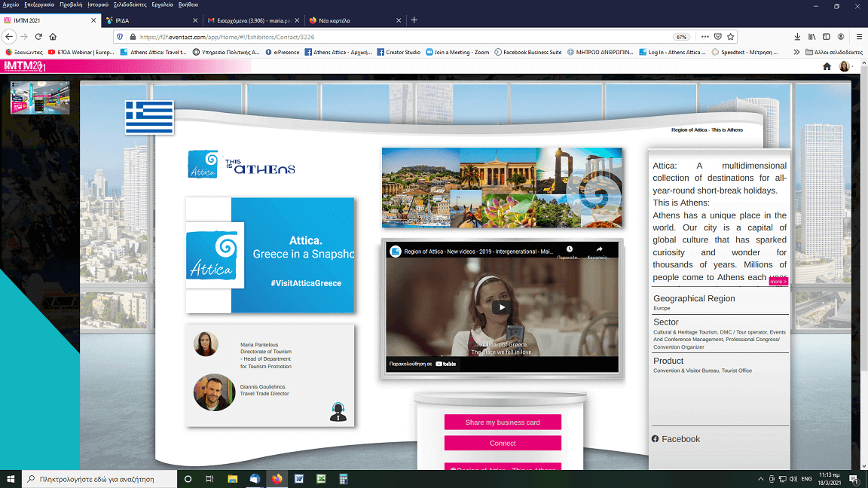Image resolution: width=868 pixels, height=488 pixels.
Task: Open Task View in the taskbar
Action: (209, 479)
